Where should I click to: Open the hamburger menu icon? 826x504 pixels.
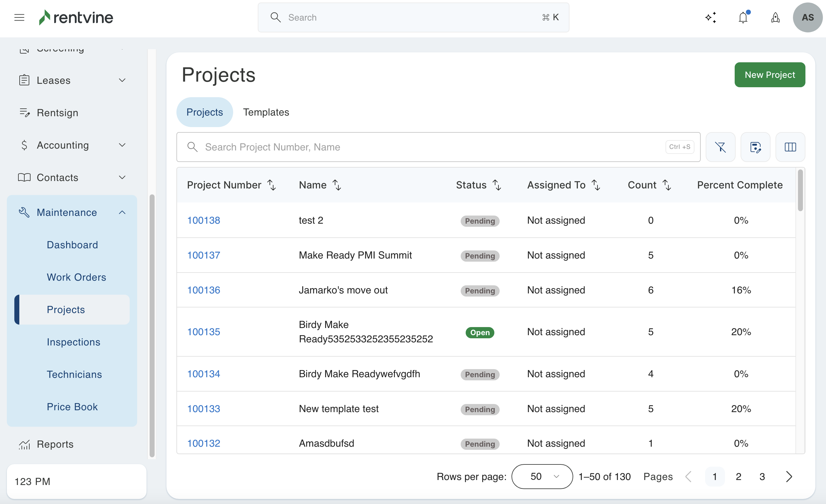(x=19, y=17)
